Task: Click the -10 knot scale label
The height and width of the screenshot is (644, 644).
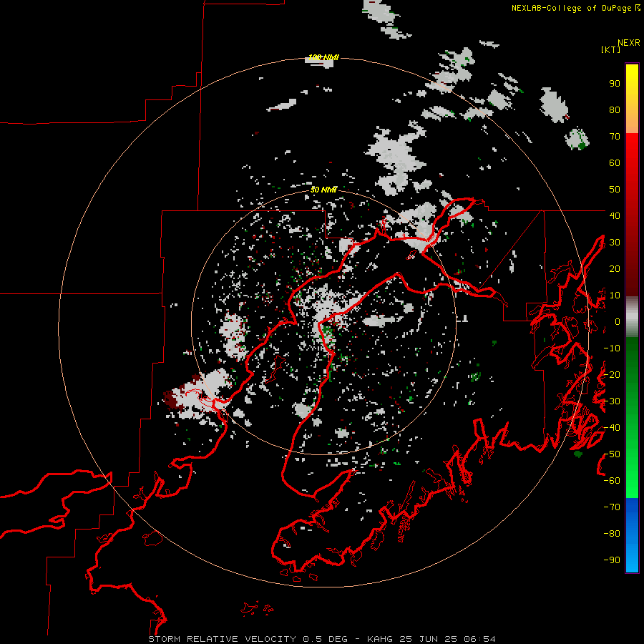Action: (x=612, y=348)
